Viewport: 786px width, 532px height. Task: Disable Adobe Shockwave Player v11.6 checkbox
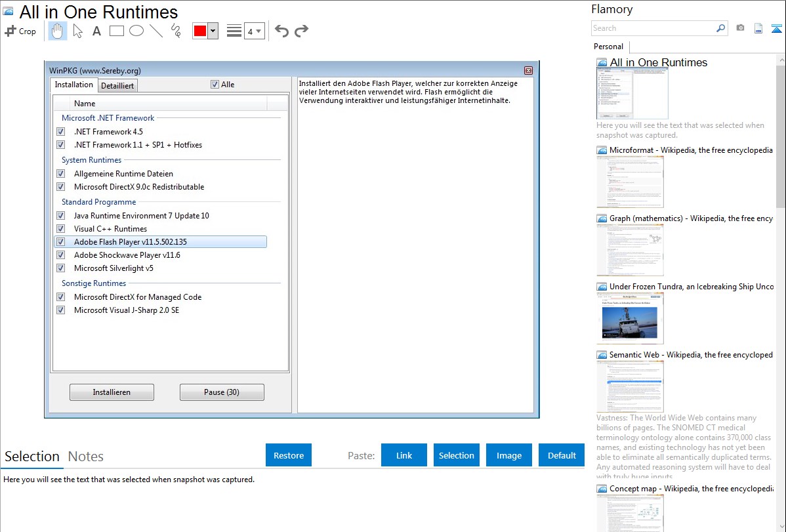(60, 255)
